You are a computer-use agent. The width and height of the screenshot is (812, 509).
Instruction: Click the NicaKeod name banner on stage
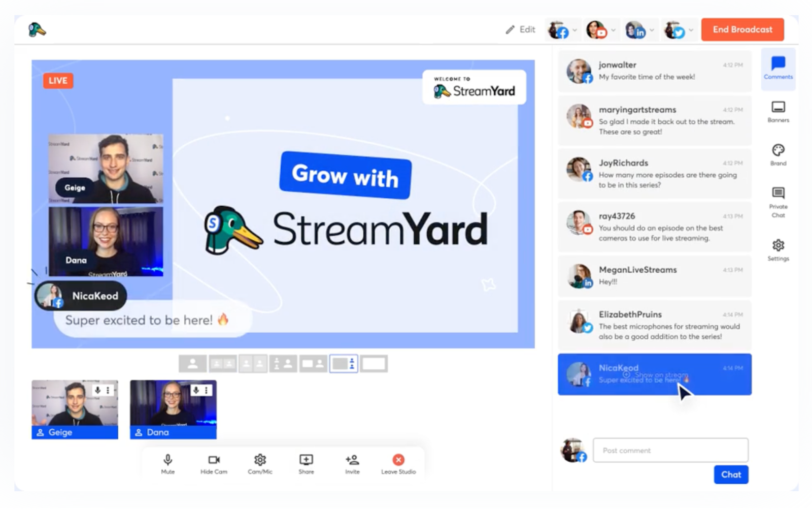coord(81,296)
